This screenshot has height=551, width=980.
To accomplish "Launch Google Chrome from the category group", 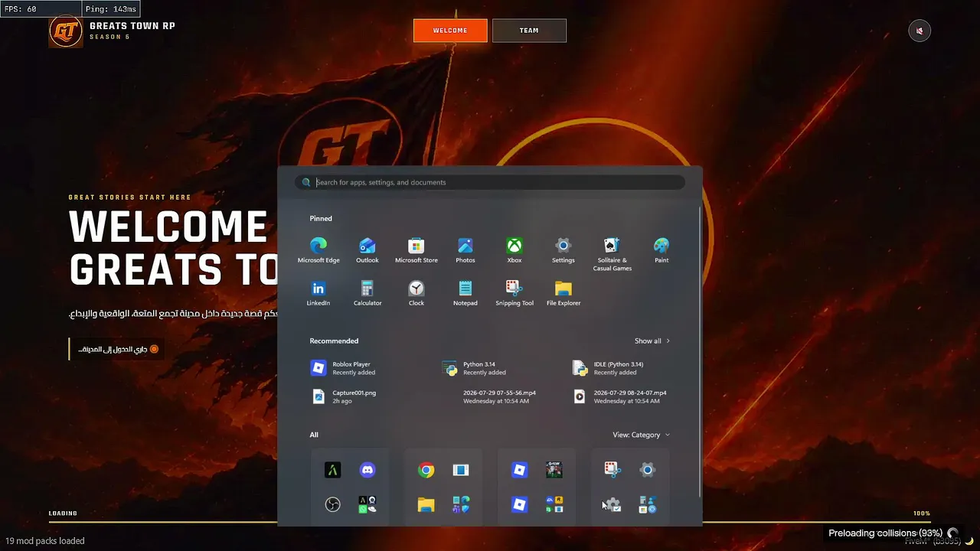I will (426, 470).
